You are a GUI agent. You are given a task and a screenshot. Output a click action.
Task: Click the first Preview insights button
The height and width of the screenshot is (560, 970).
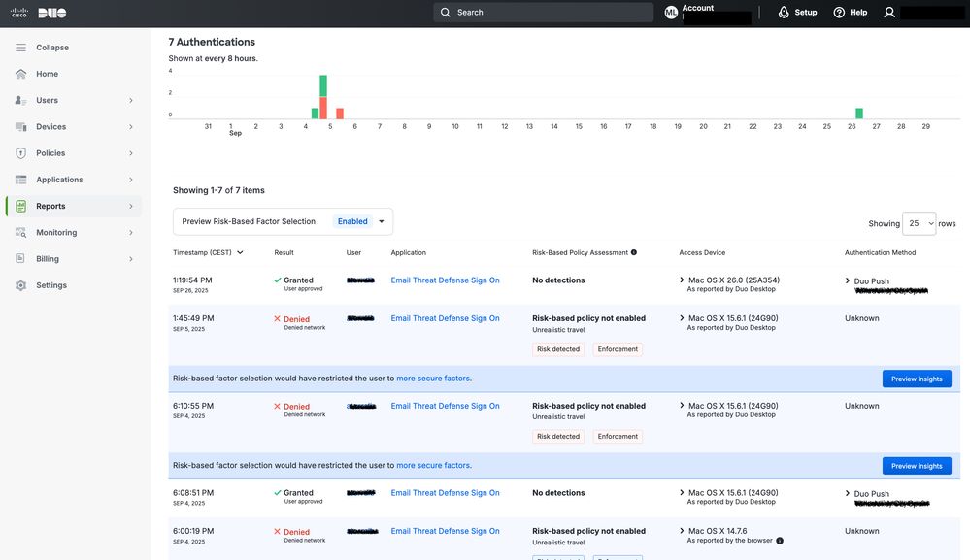pyautogui.click(x=916, y=379)
